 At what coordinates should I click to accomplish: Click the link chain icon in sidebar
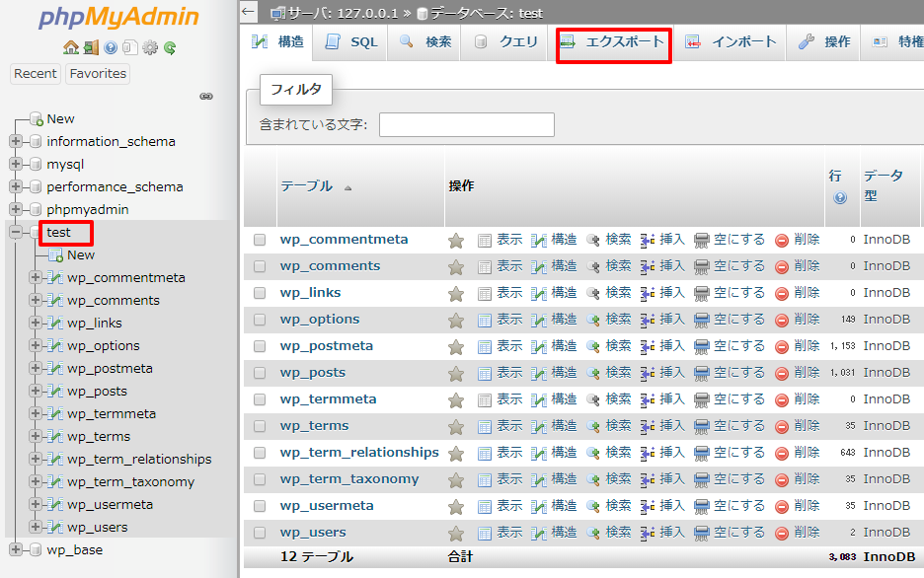[x=206, y=97]
